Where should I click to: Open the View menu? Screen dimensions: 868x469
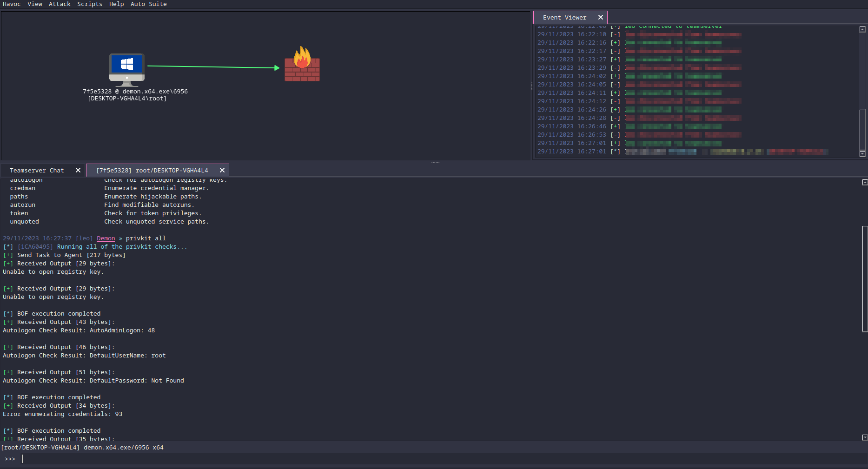tap(35, 4)
